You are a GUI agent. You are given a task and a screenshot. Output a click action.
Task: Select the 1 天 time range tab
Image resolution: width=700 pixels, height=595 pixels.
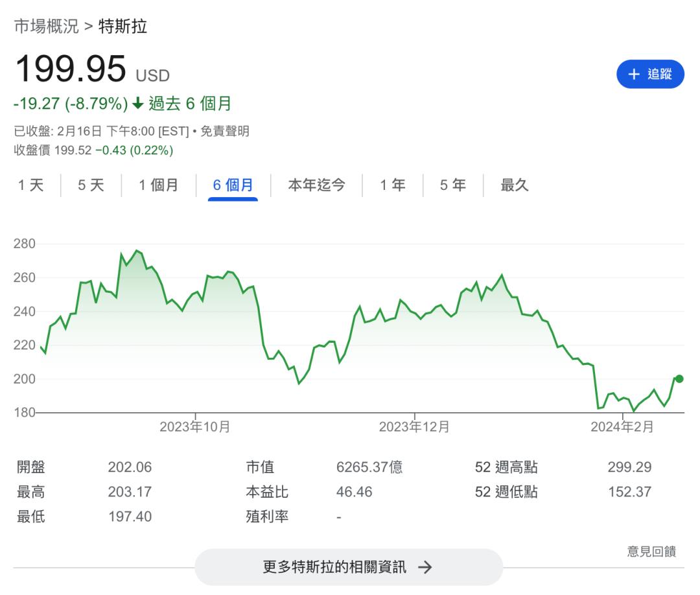click(x=30, y=185)
